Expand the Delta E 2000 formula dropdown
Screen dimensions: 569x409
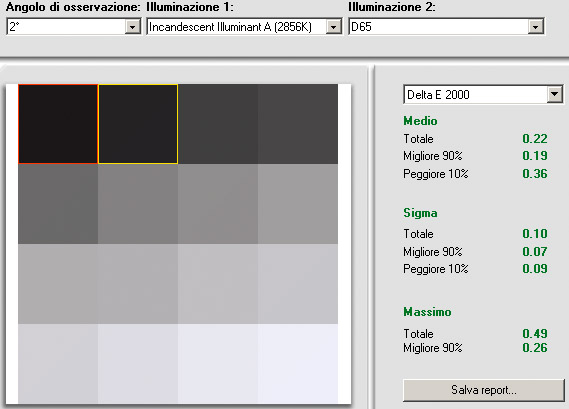coord(554,95)
